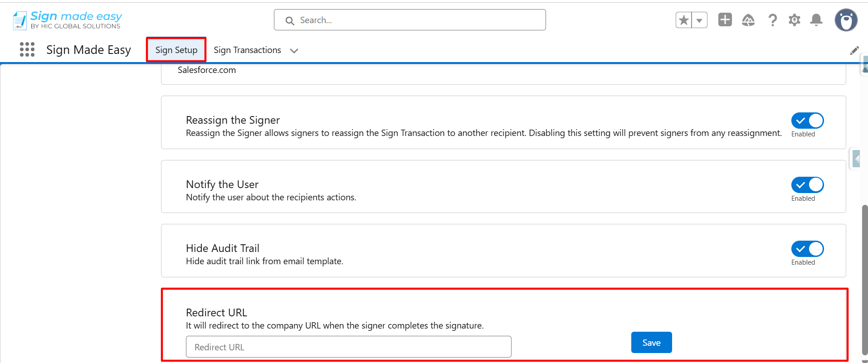Toggle the Reassign the Signer switch
This screenshot has height=363, width=868.
(x=807, y=121)
